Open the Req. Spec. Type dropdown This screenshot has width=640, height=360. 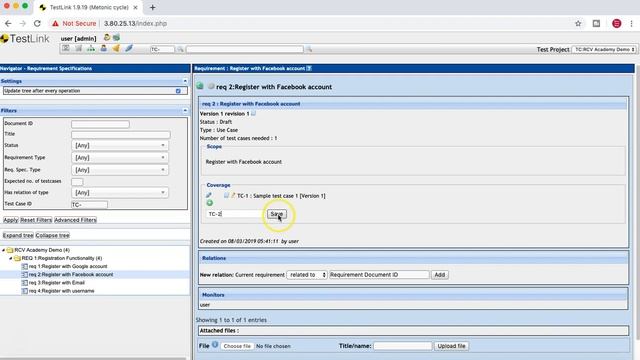[x=120, y=170]
